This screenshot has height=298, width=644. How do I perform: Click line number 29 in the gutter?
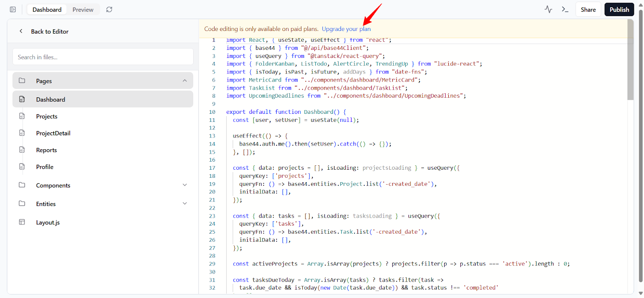coord(212,264)
